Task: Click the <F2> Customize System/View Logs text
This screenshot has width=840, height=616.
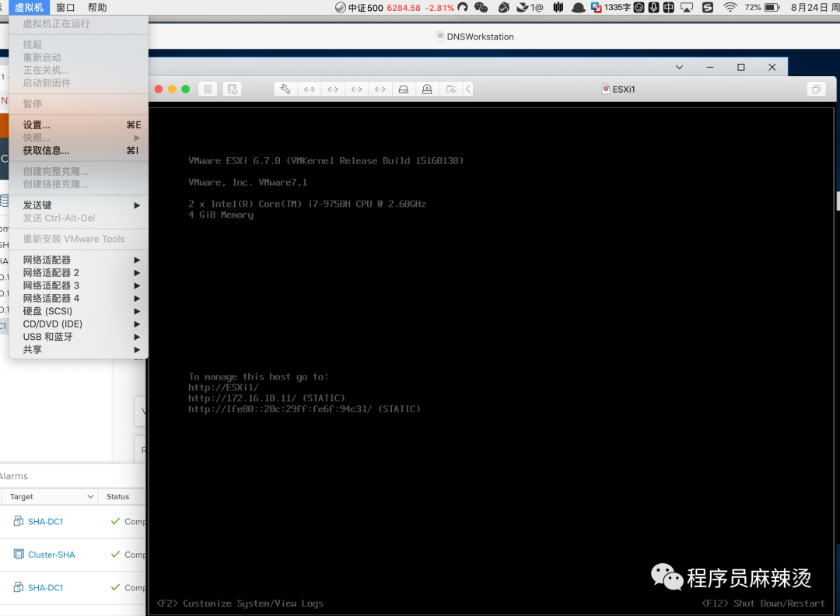Action: tap(240, 603)
